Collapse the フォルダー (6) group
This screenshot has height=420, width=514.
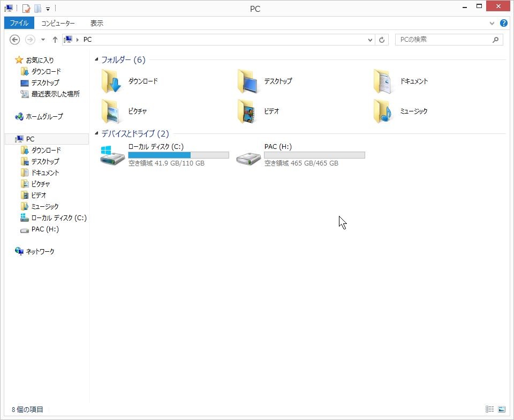[x=96, y=59]
